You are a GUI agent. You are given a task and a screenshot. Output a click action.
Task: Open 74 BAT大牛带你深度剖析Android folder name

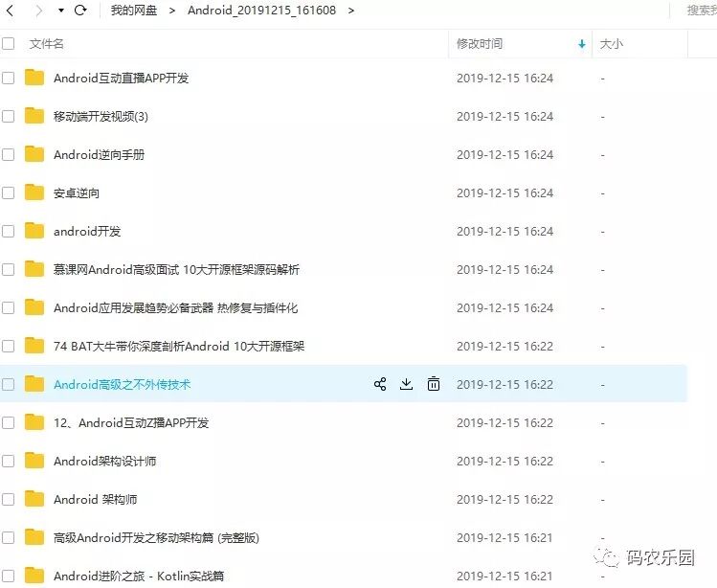coord(179,346)
